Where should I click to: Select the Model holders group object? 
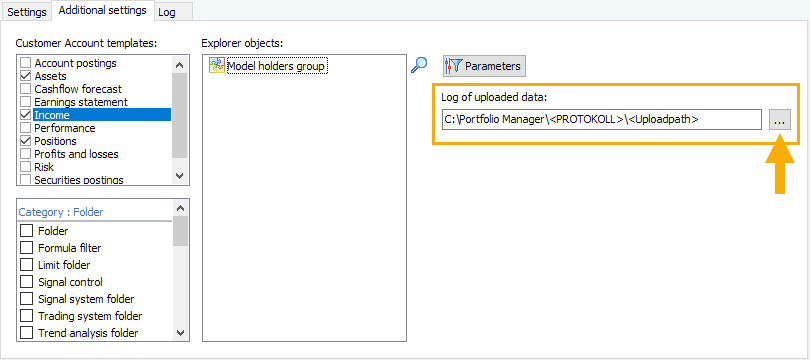[268, 66]
